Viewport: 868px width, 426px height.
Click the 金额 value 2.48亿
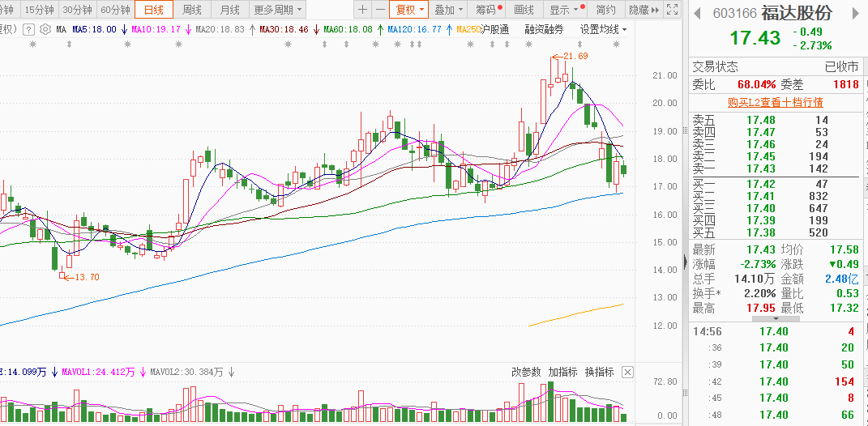click(841, 279)
